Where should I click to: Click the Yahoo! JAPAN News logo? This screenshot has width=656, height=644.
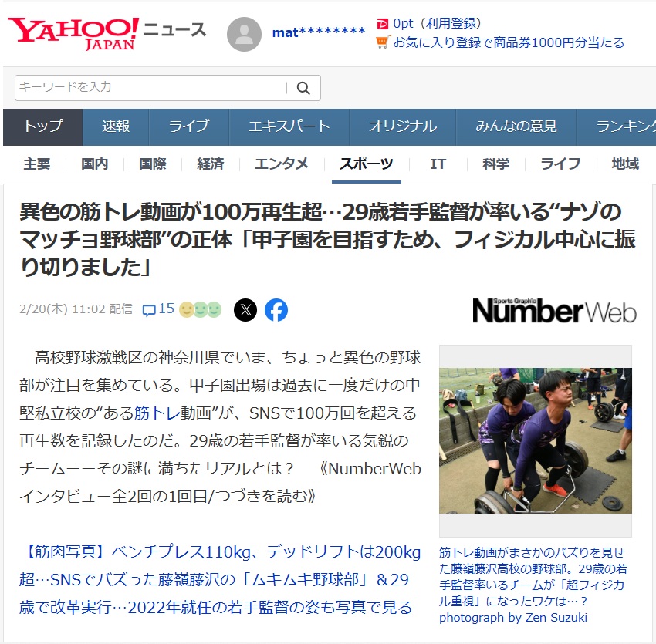pos(107,34)
